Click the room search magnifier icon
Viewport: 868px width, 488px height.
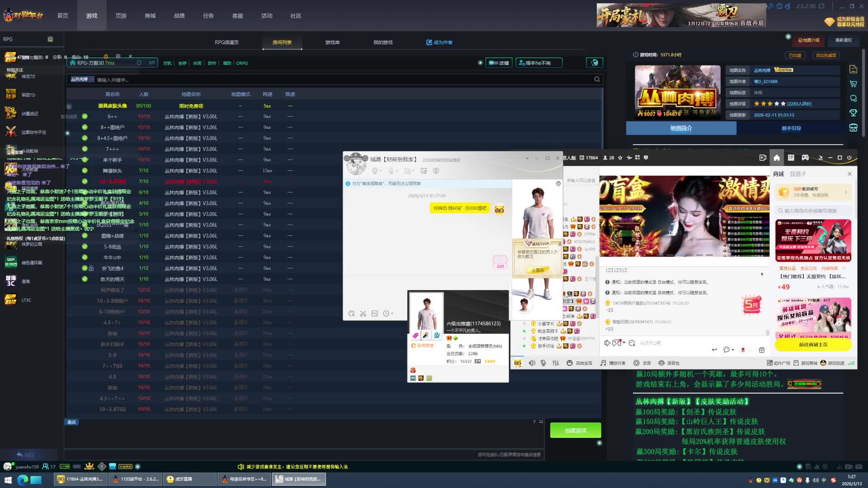tap(597, 80)
